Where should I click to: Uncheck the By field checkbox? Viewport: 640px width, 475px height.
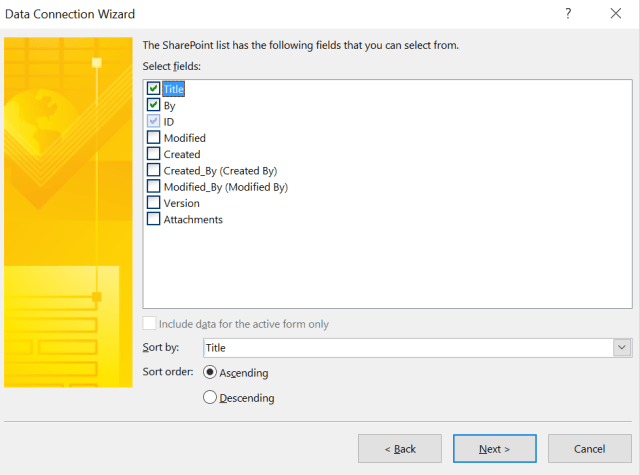pyautogui.click(x=153, y=105)
